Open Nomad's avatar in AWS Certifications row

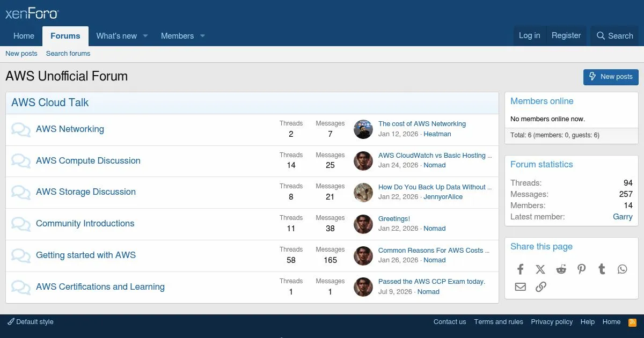tap(363, 287)
